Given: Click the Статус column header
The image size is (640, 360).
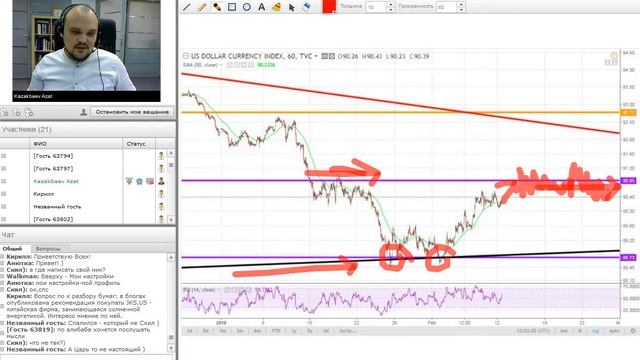Looking at the screenshot, I should pos(140,144).
